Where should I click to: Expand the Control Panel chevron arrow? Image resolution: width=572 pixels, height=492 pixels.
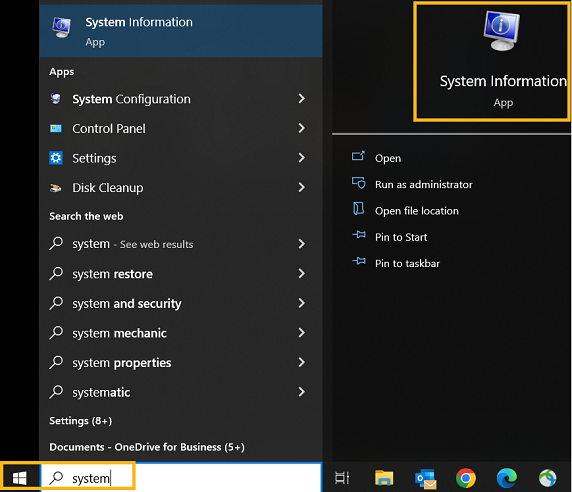pyautogui.click(x=301, y=128)
